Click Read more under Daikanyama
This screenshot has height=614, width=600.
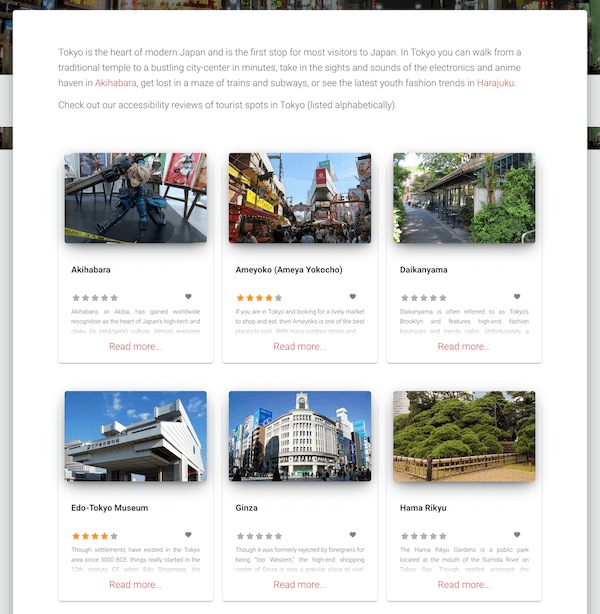pyautogui.click(x=464, y=347)
